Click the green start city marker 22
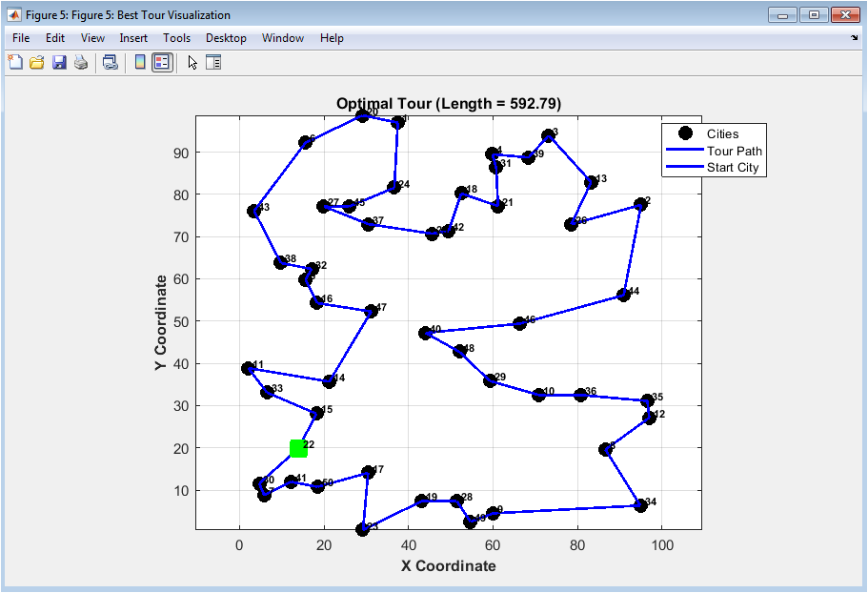This screenshot has width=868, height=593. tap(298, 448)
